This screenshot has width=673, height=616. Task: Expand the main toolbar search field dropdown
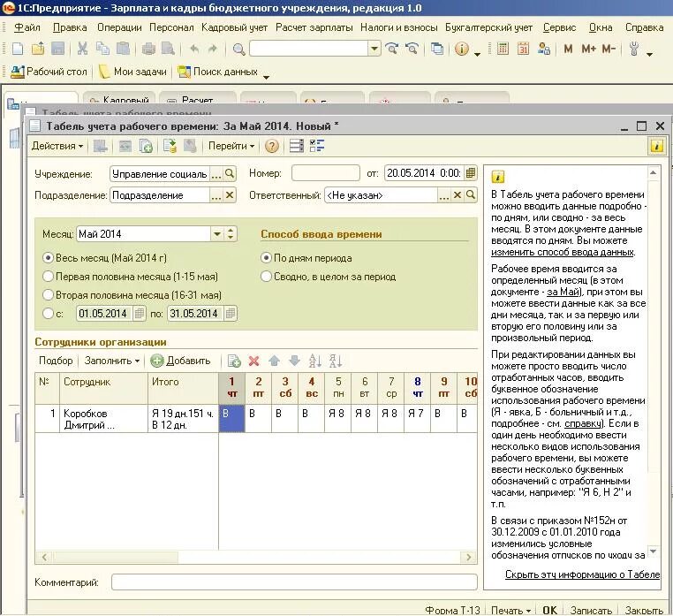tap(374, 49)
